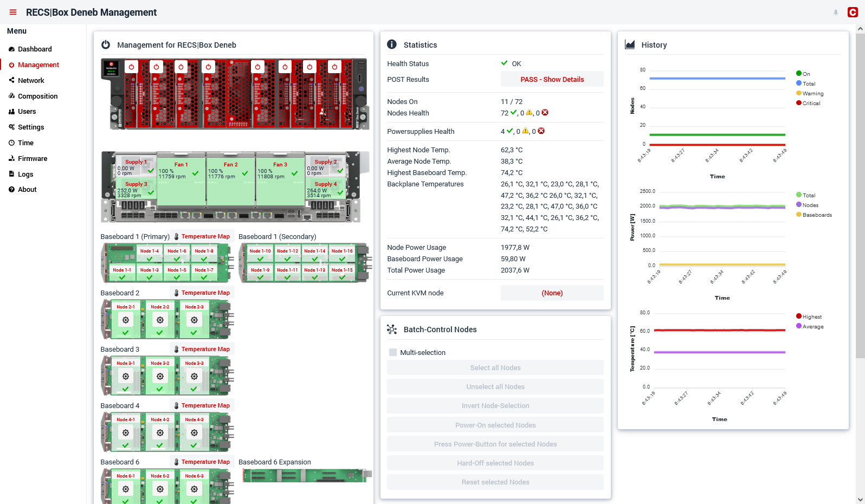Click first power icon on chassis image
865x504 pixels.
pos(131,67)
